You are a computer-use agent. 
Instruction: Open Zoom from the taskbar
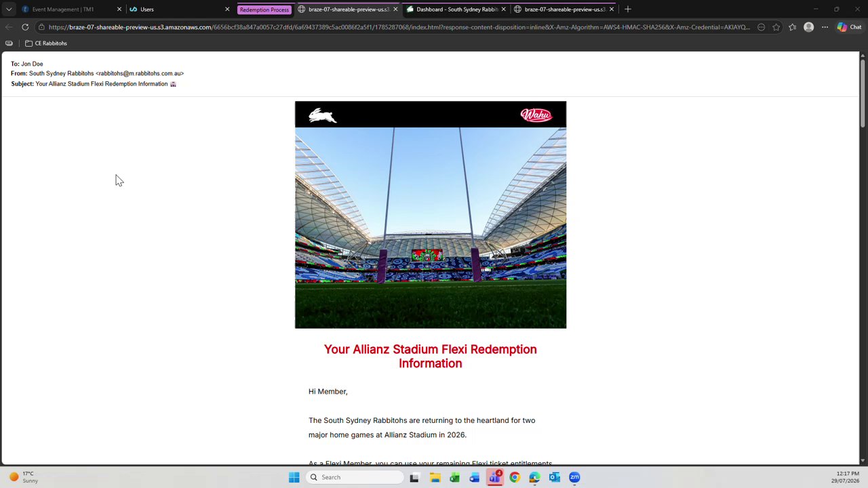point(574,477)
